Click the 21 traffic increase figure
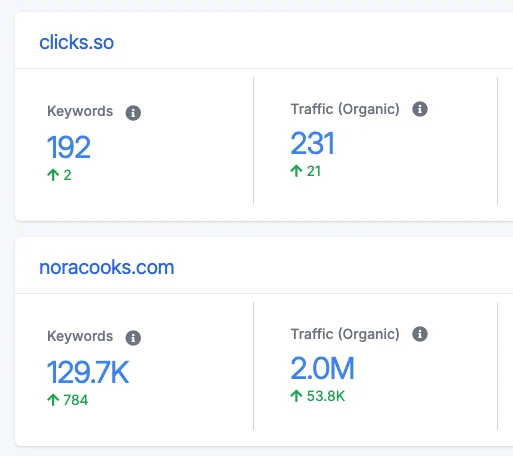 point(314,171)
